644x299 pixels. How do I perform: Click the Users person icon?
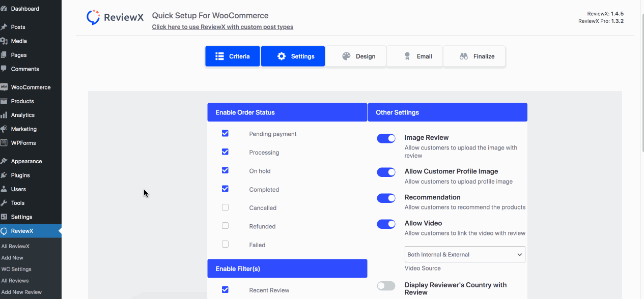click(4, 189)
